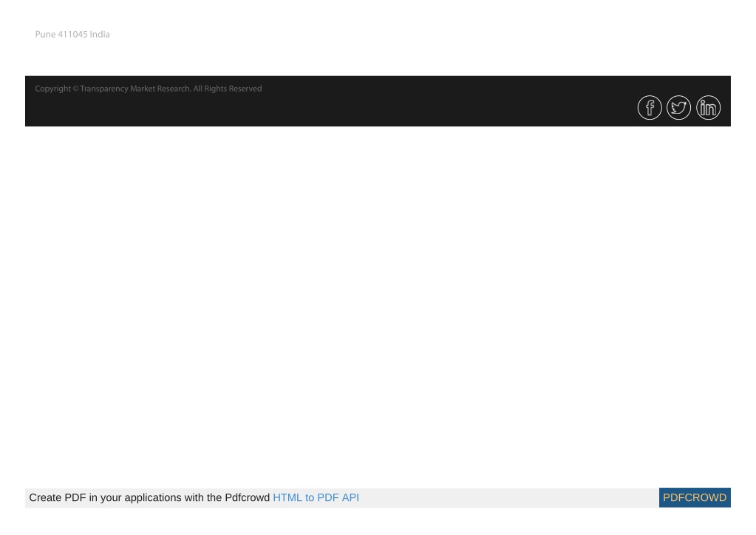Follow the HTML to PDF API link
Screen dimensions: 756x535
click(316, 497)
